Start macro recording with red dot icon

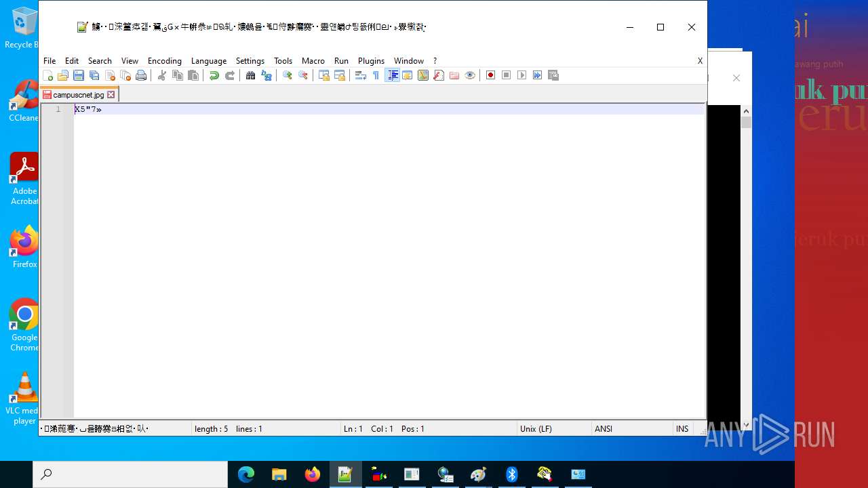click(491, 75)
